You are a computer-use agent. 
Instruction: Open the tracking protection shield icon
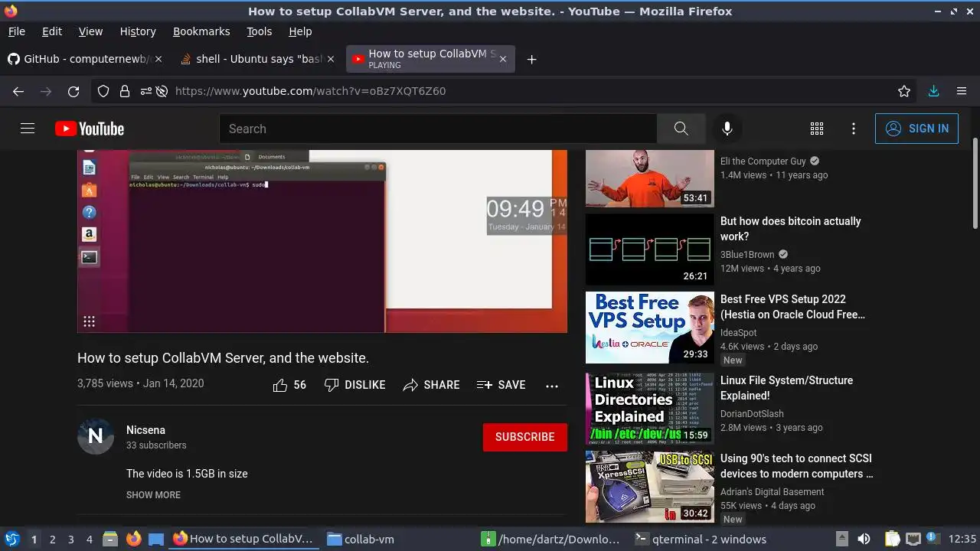103,91
